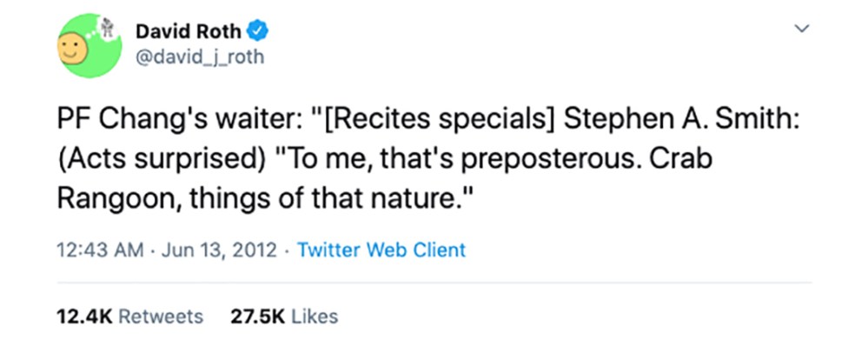Click the 27.5K like count number
The image size is (868, 347).
[257, 317]
